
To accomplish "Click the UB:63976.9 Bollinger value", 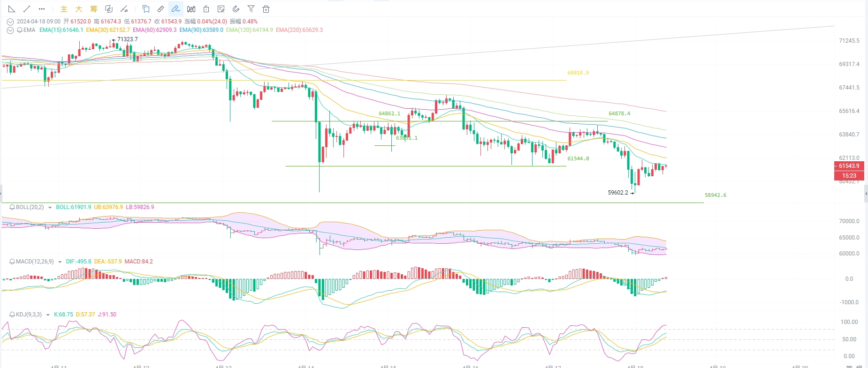I will 108,207.
